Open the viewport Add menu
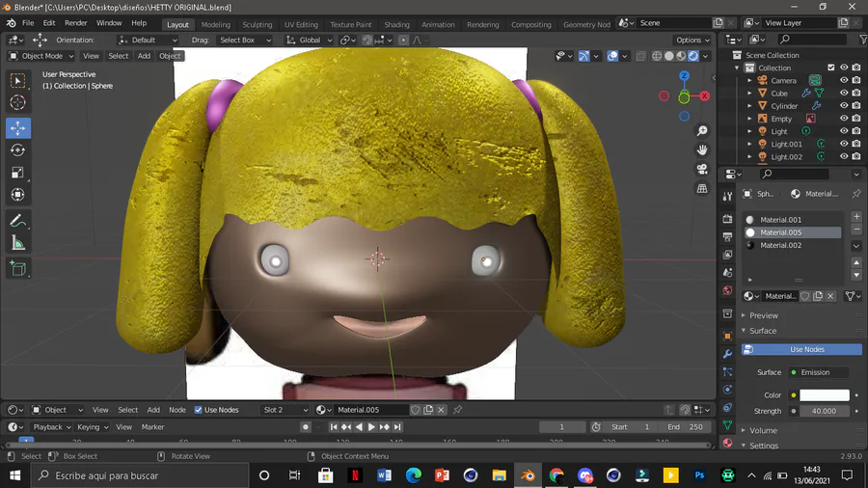Viewport: 868px width, 488px height. (x=144, y=56)
